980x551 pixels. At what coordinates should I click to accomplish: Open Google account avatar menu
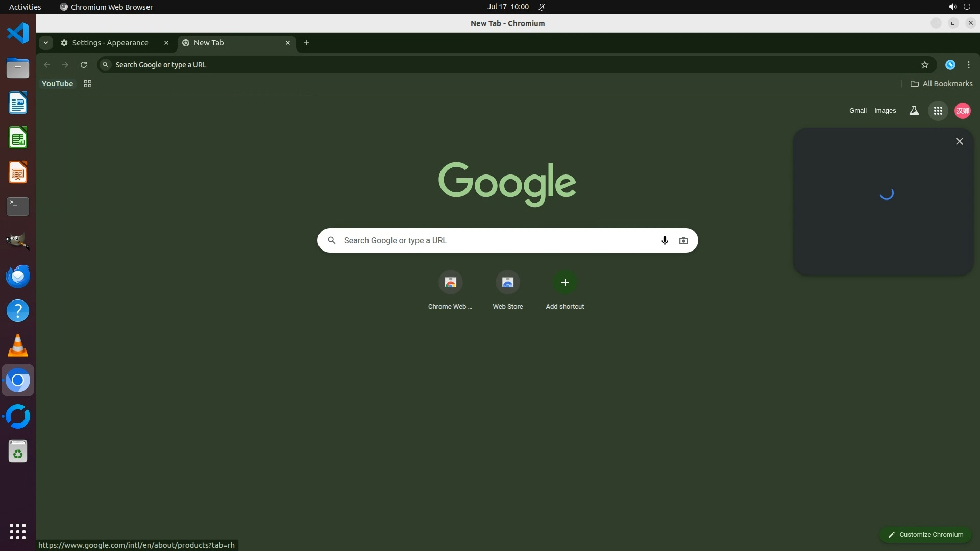click(x=962, y=111)
